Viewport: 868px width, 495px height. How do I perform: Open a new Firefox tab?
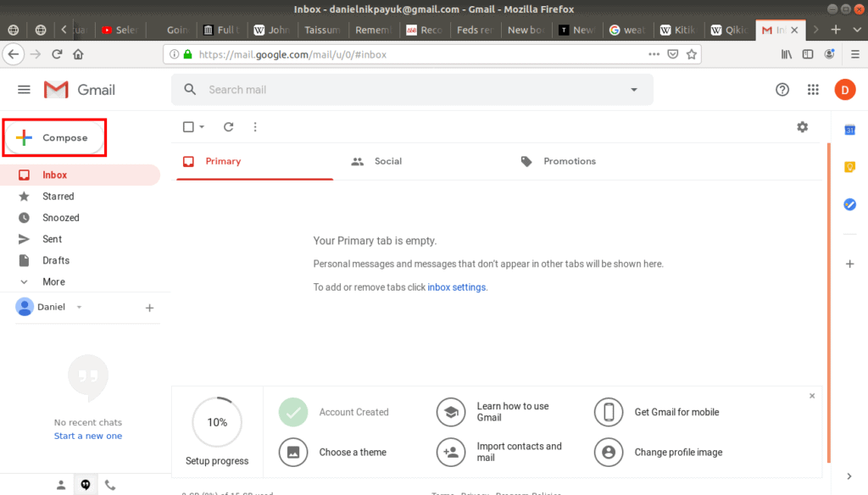click(x=836, y=30)
